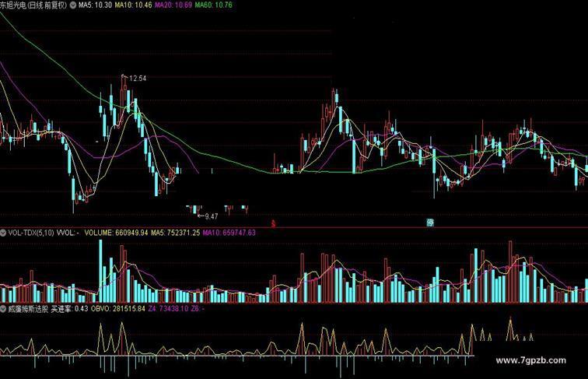Click the MA5: 10.30 value in price header
The height and width of the screenshot is (379, 588).
click(95, 5)
